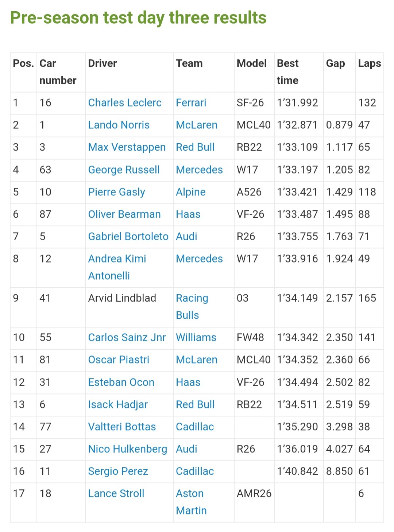Click the Gabriel Bortoleto driver link
The width and height of the screenshot is (394, 532).
pyautogui.click(x=128, y=237)
